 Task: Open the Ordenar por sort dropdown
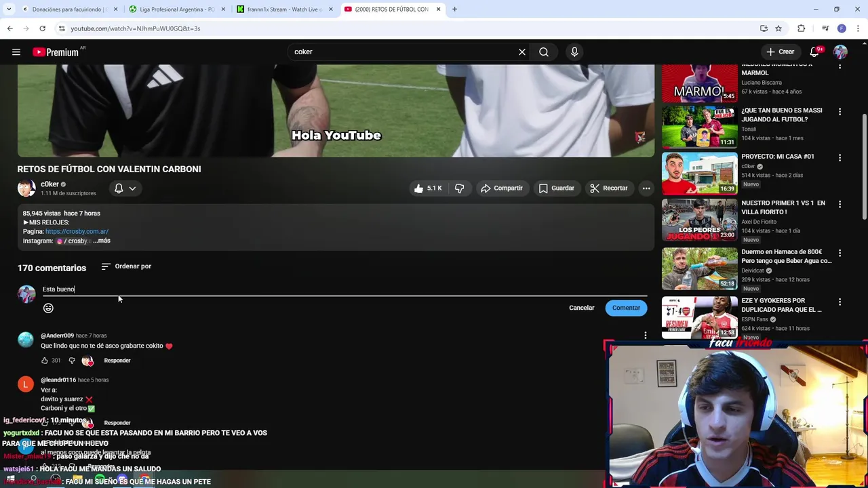126,266
